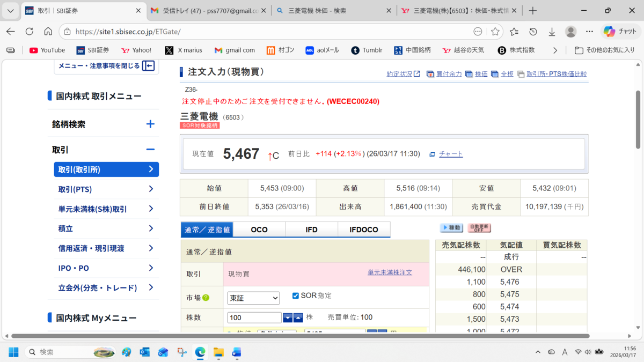The image size is (644, 362).
Task: Open 村ゴン bookmark
Action: (281, 50)
